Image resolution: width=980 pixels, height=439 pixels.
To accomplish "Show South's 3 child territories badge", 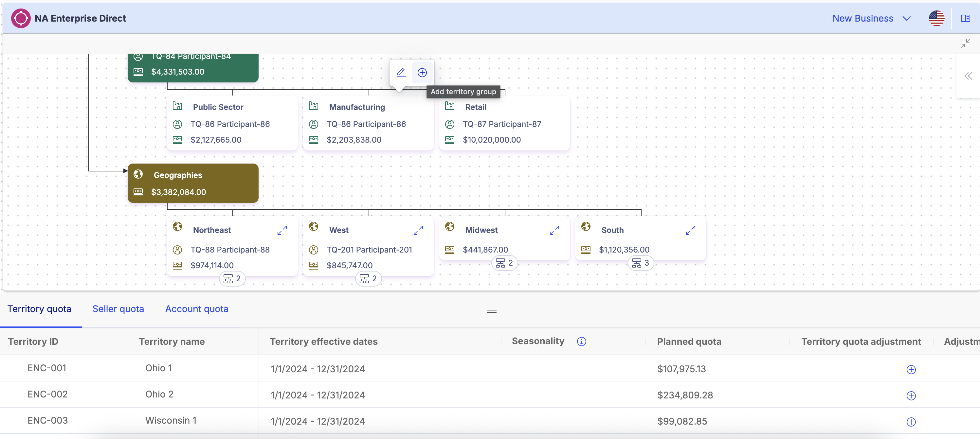I will pos(641,263).
